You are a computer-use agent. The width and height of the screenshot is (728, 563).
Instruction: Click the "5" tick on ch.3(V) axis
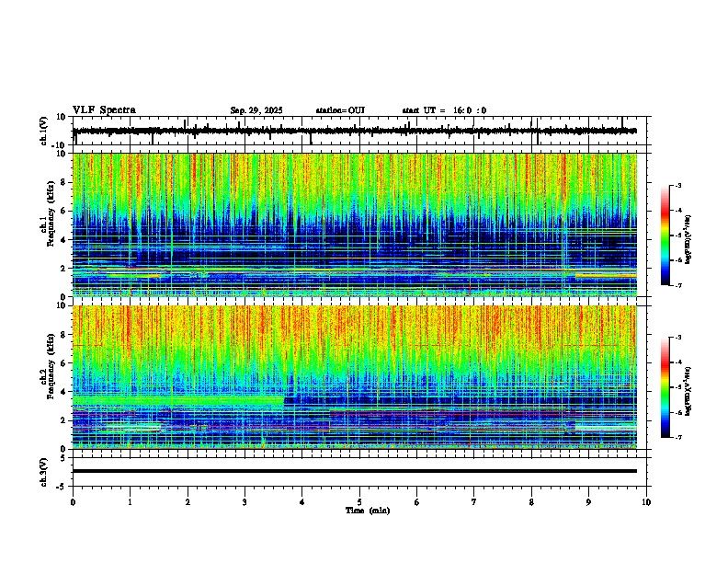[x=64, y=458]
